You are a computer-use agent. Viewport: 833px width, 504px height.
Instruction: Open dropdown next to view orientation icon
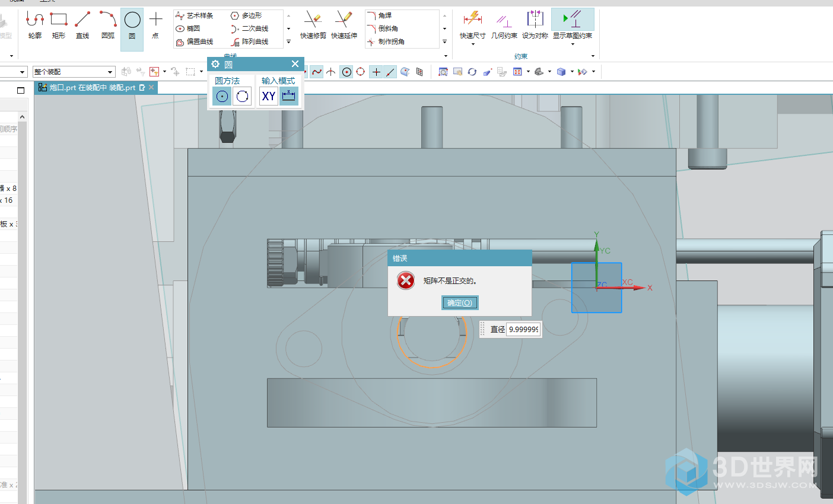click(x=549, y=72)
